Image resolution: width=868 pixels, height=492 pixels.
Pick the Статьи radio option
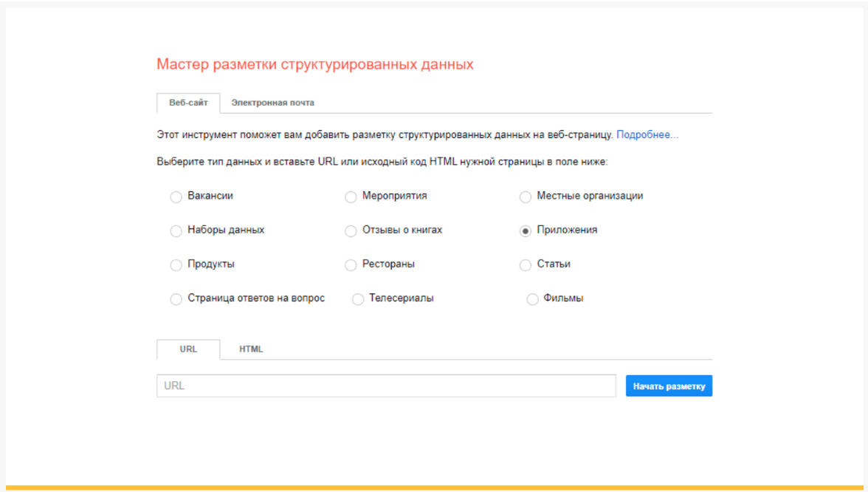pyautogui.click(x=526, y=265)
